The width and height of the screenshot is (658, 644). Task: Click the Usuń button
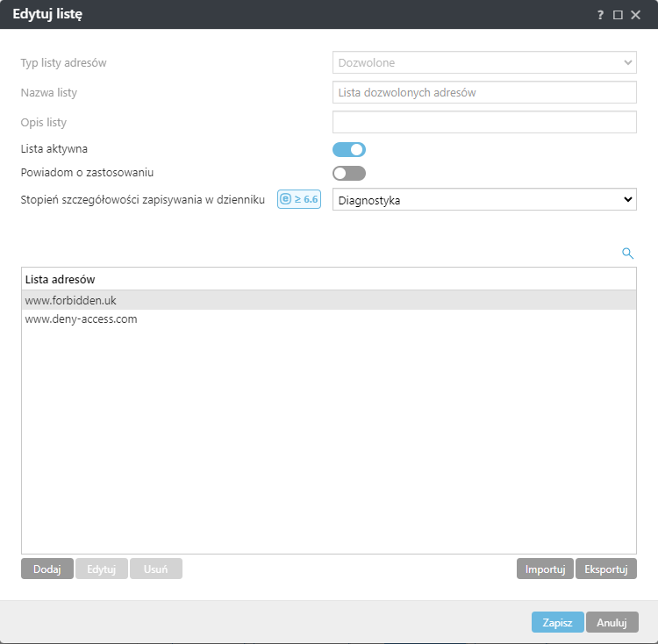coord(156,569)
